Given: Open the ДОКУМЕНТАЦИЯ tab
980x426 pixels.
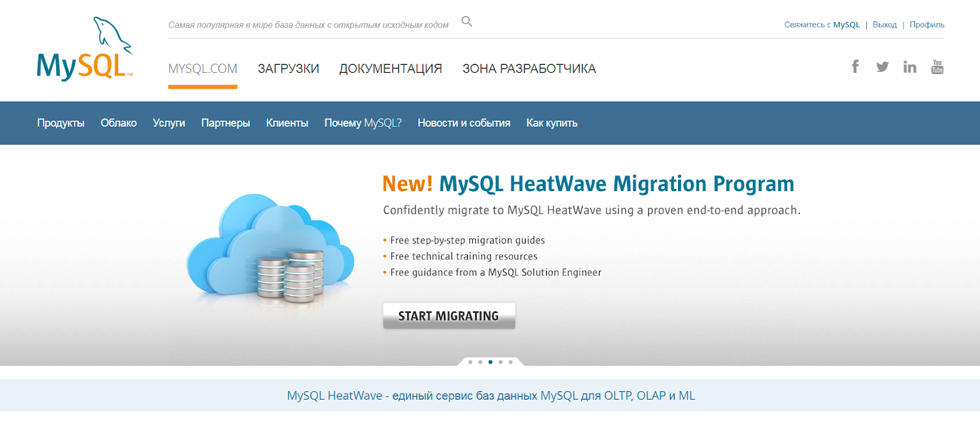Looking at the screenshot, I should click(391, 69).
